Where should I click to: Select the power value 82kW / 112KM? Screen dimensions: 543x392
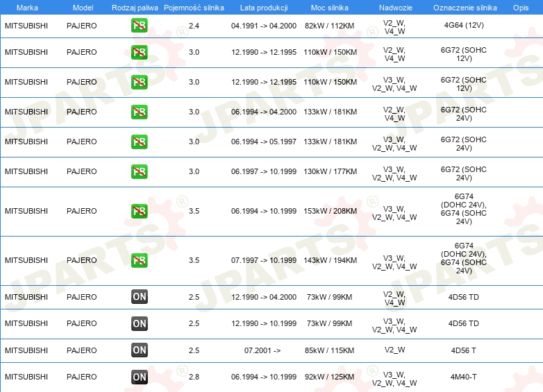pos(329,26)
